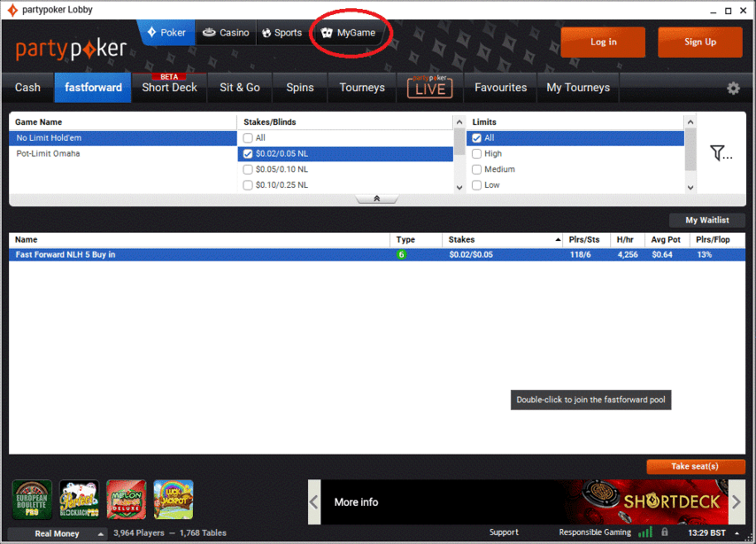Image resolution: width=756 pixels, height=544 pixels.
Task: Open the MyGame tab
Action: pos(349,33)
